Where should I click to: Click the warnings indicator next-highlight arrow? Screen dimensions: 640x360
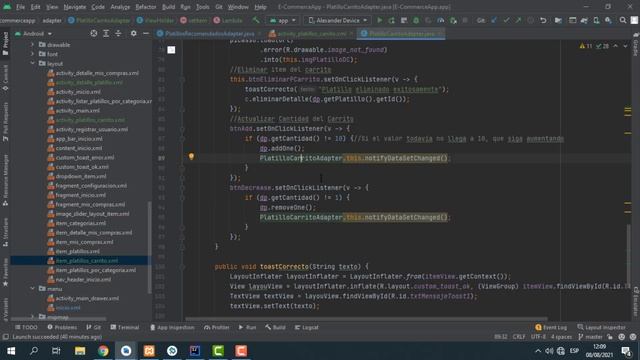(625, 46)
